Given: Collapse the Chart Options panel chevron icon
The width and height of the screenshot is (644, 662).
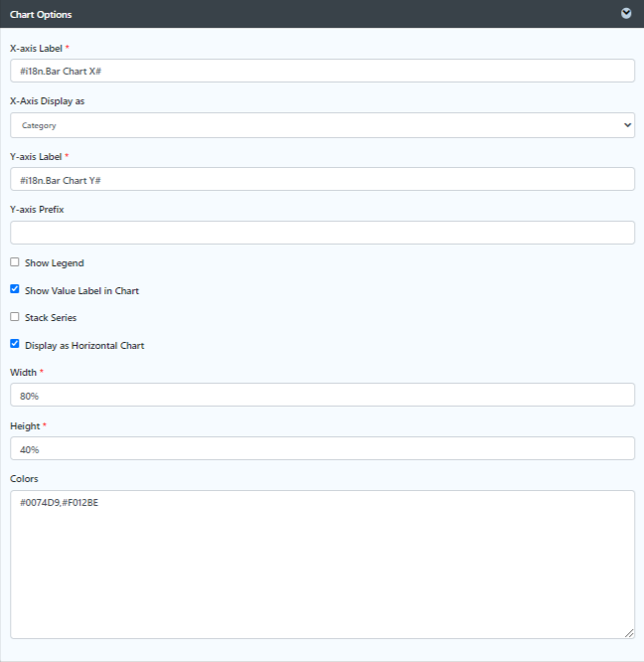Looking at the screenshot, I should click(x=626, y=14).
